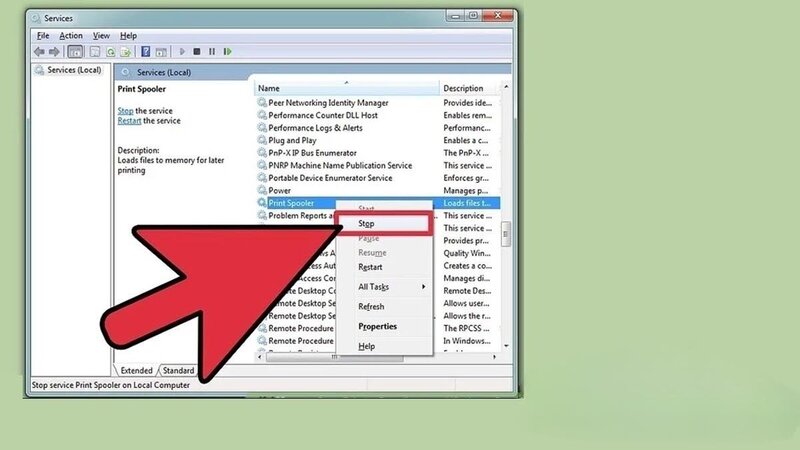The width and height of the screenshot is (800, 450).
Task: Toggle the Show/Hide Console Tree icon
Action: pos(75,52)
